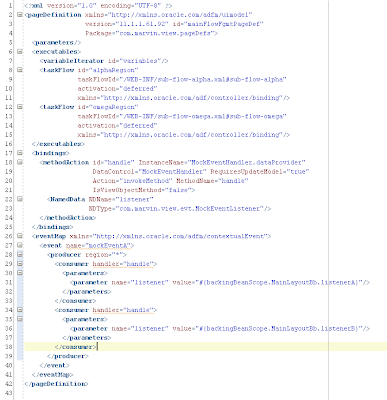The height and width of the screenshot is (400, 387).
Task: Collapse the second consumer fold on line 34
Action: pyautogui.click(x=20, y=310)
